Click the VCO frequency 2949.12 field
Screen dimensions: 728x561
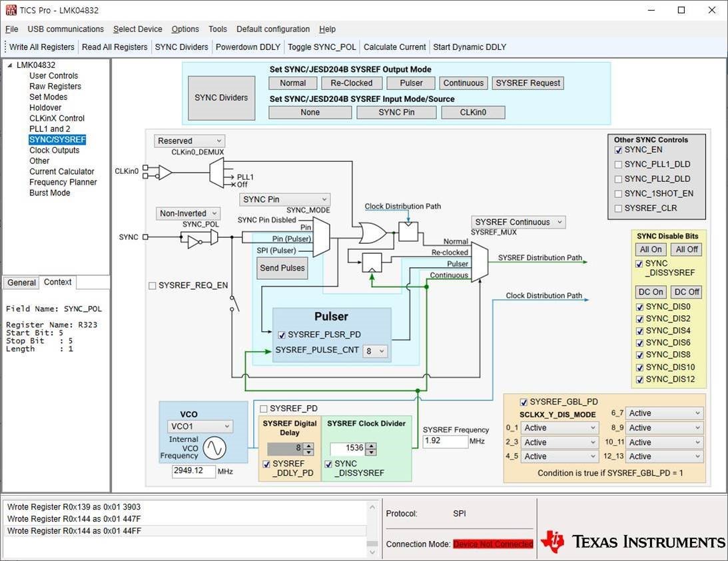[194, 471]
